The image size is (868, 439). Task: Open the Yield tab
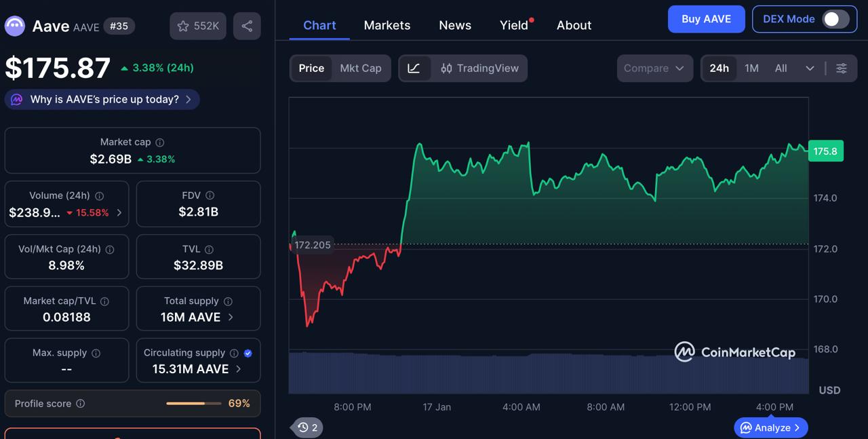(513, 25)
